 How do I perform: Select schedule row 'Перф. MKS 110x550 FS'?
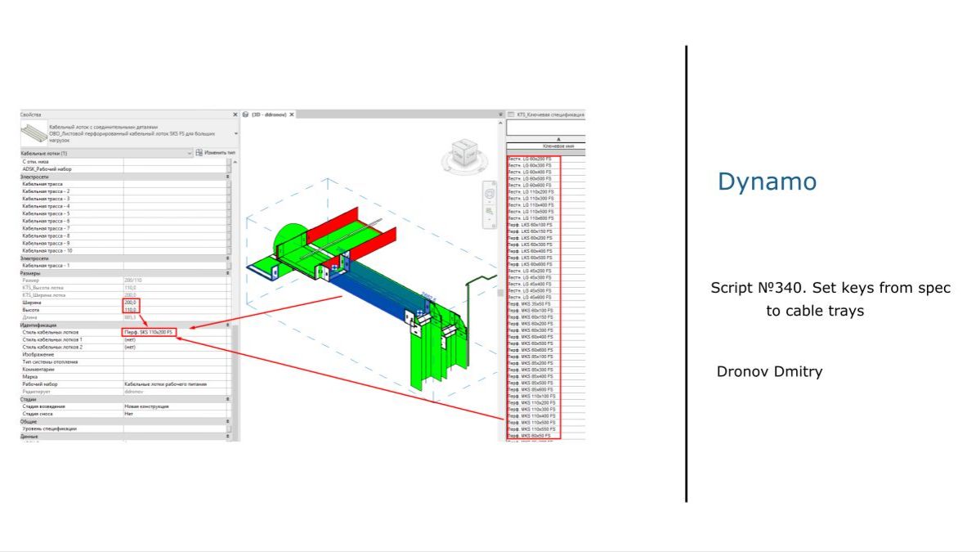(x=546, y=429)
